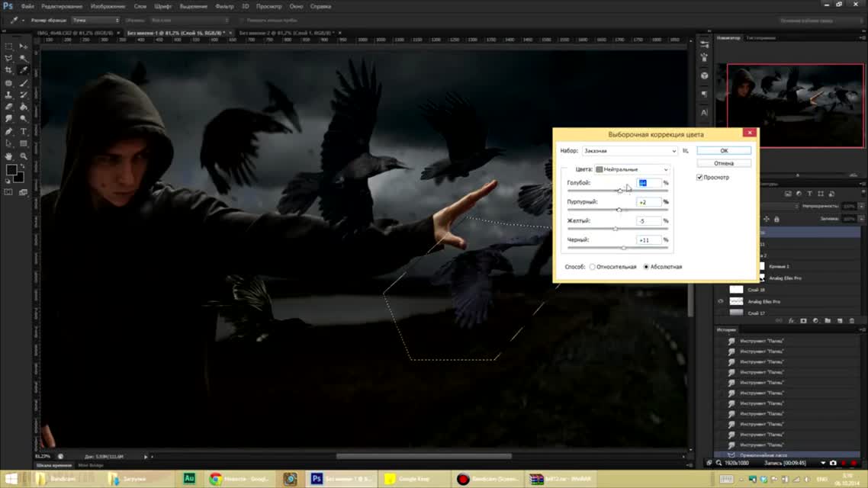
Task: Select the Quick Selection tool
Action: (23, 58)
